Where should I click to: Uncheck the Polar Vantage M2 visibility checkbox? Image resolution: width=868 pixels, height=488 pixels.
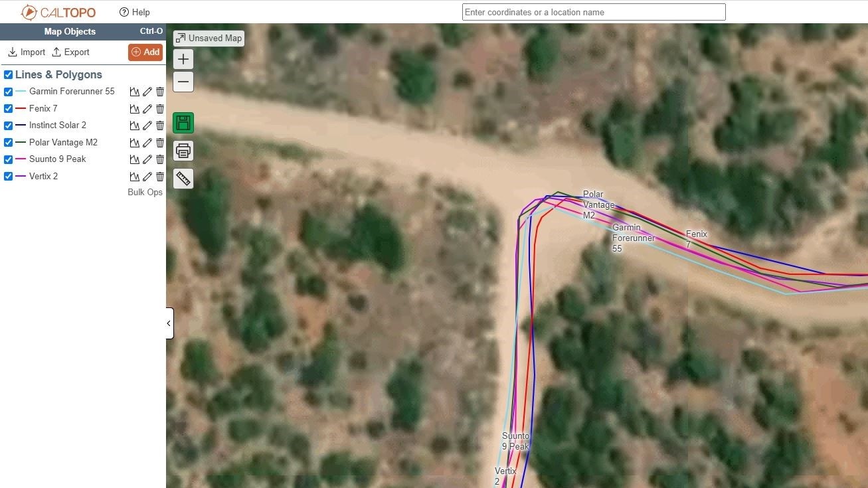(9, 143)
